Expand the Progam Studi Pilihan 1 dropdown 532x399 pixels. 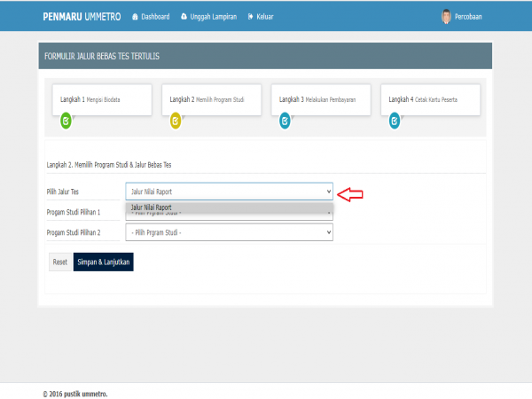(x=229, y=214)
